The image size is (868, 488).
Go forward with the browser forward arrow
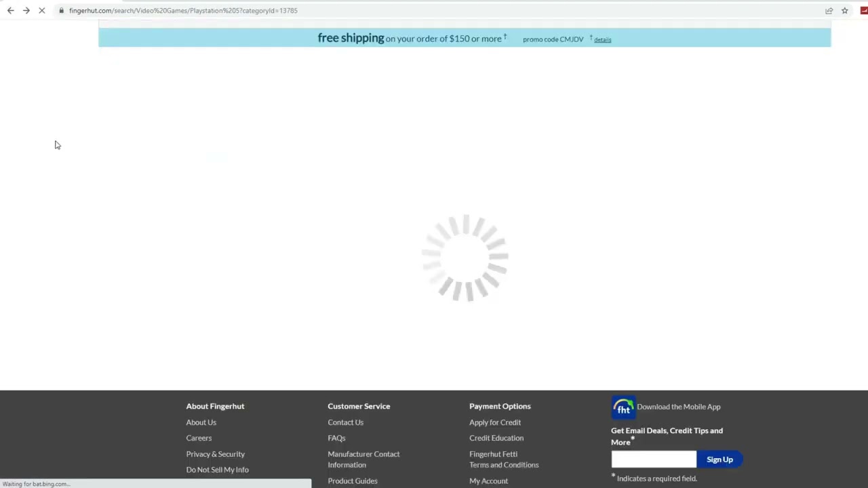pos(26,11)
